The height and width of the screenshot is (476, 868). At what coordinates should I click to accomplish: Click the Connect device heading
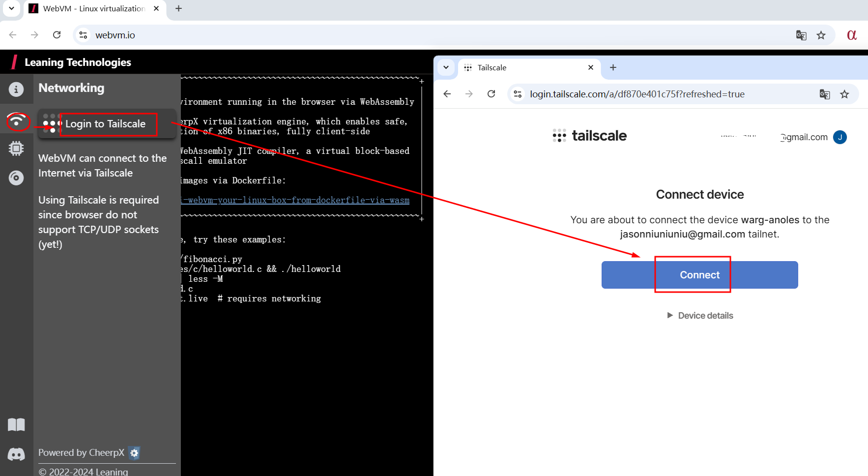(700, 195)
